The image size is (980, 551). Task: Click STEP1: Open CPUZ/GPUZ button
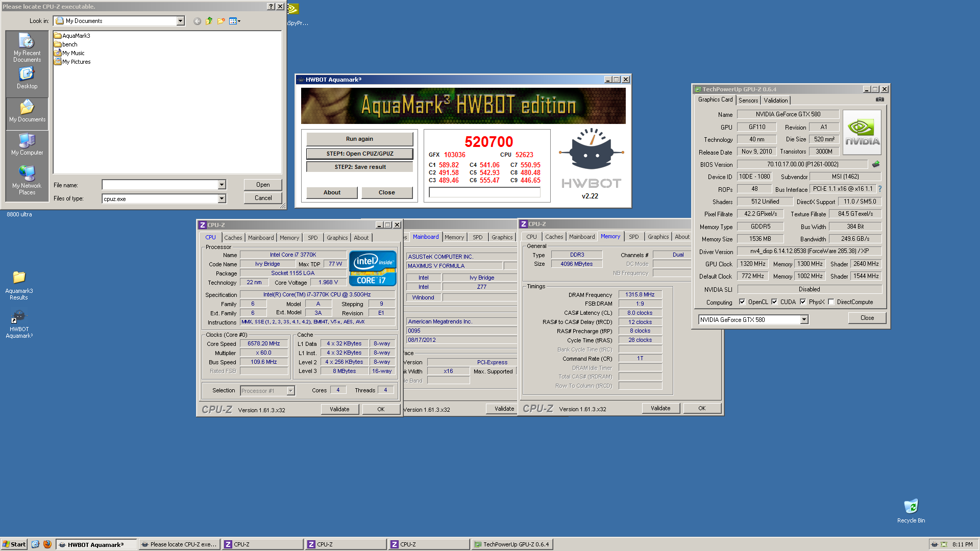tap(359, 154)
